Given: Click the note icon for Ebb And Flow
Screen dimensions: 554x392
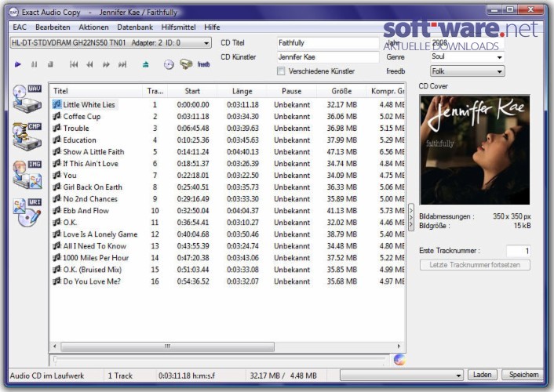Looking at the screenshot, I should [56, 210].
